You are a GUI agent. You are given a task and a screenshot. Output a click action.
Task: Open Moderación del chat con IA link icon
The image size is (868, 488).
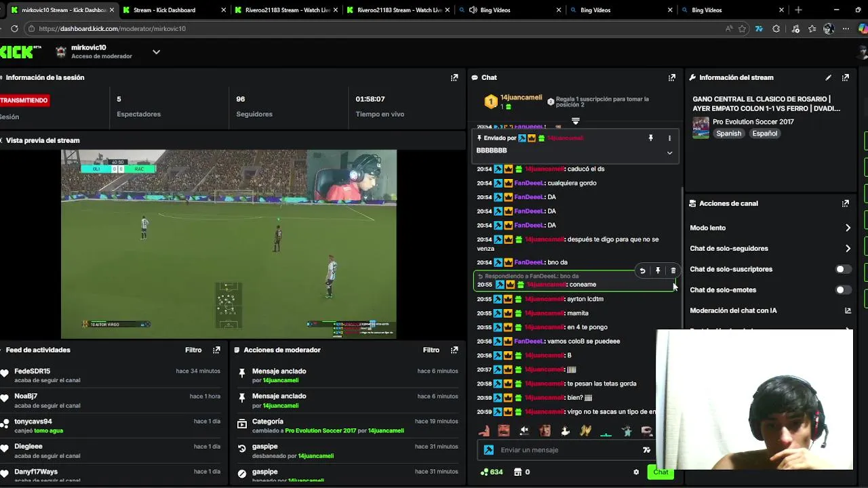pyautogui.click(x=848, y=310)
